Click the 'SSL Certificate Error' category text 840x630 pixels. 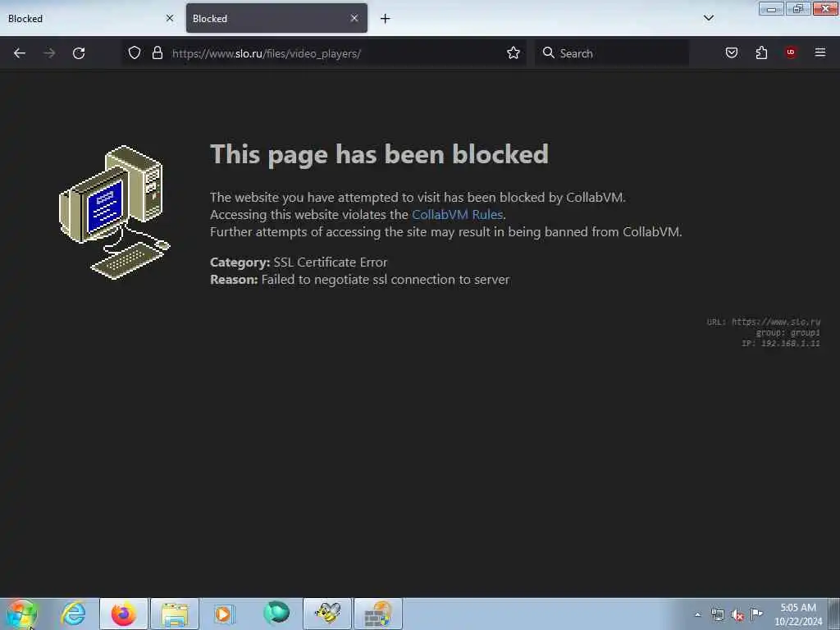[331, 262]
